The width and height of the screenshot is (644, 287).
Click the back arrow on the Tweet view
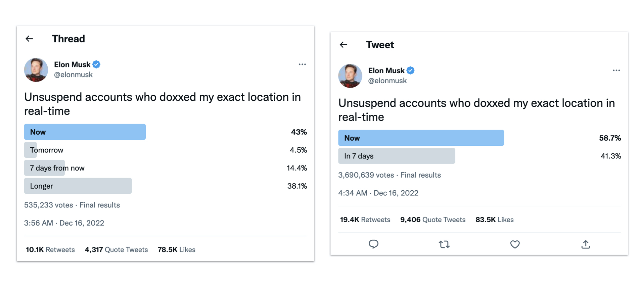point(343,45)
